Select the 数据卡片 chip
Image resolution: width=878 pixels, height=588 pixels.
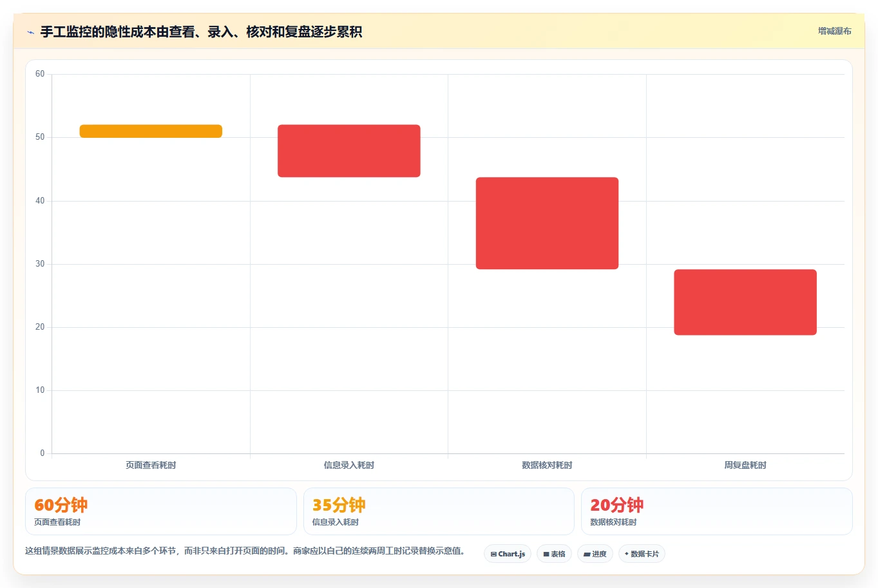pyautogui.click(x=642, y=554)
